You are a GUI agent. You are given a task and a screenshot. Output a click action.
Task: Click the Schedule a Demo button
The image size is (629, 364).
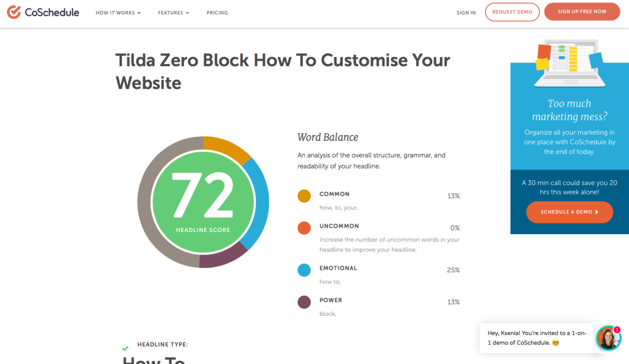(569, 212)
